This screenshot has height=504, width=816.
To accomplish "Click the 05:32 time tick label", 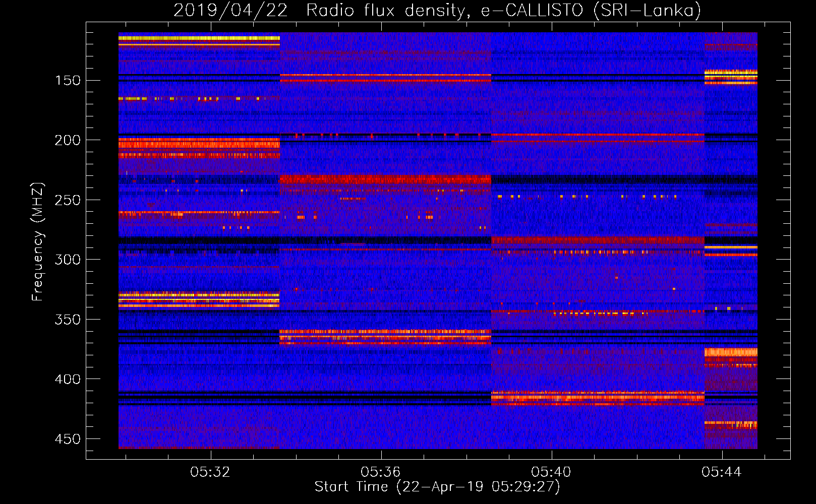I will [x=210, y=472].
